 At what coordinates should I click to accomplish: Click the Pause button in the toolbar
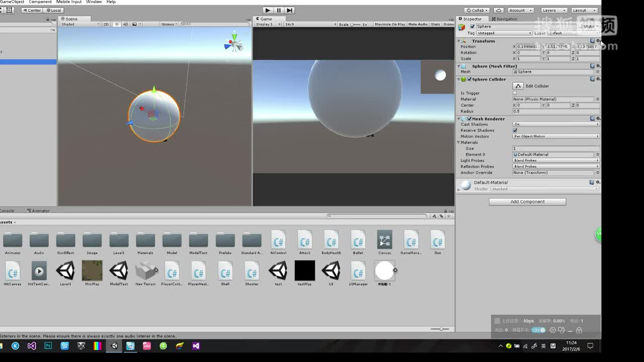click(x=278, y=10)
